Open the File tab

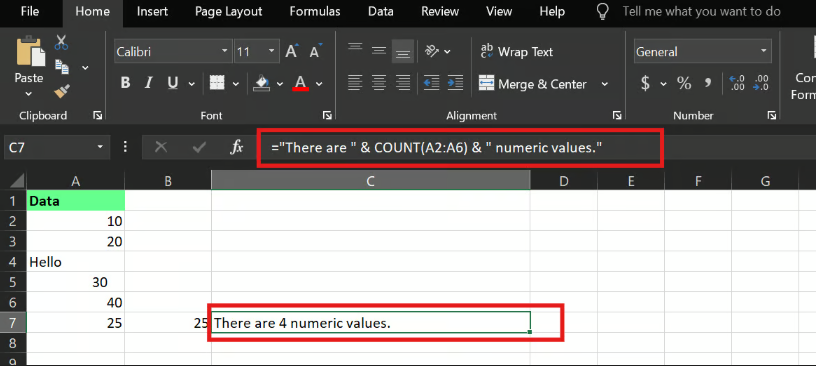coord(30,11)
